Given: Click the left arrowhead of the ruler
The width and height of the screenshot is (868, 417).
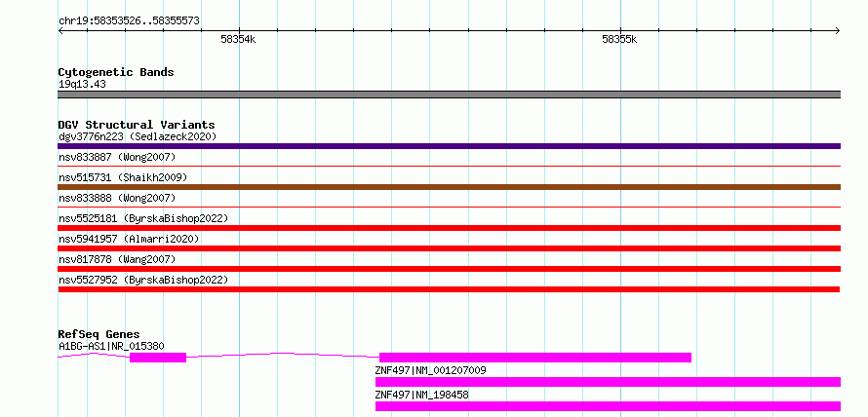Looking at the screenshot, I should [x=60, y=31].
